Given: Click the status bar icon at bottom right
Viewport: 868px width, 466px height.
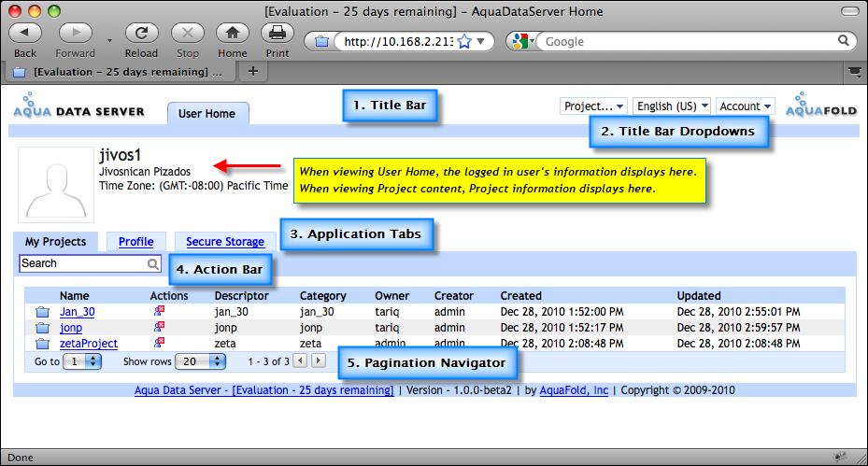Looking at the screenshot, I should pos(840,457).
